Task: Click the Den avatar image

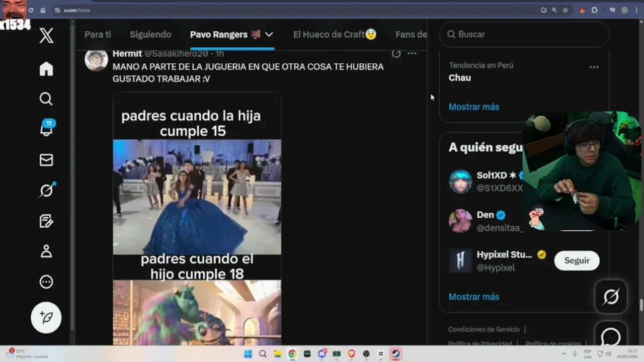Action: click(460, 221)
